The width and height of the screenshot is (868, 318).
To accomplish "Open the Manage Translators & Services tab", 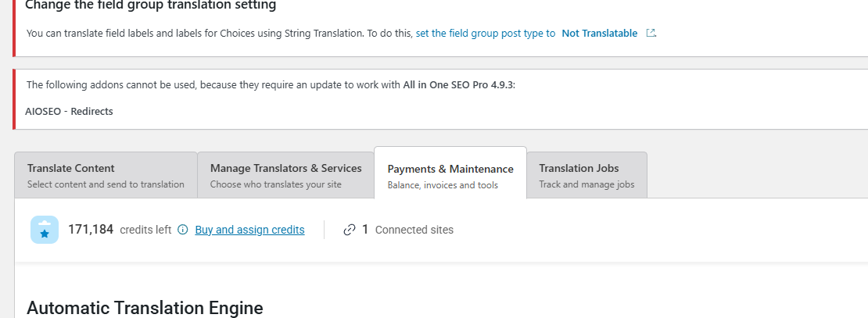I will tap(285, 175).
